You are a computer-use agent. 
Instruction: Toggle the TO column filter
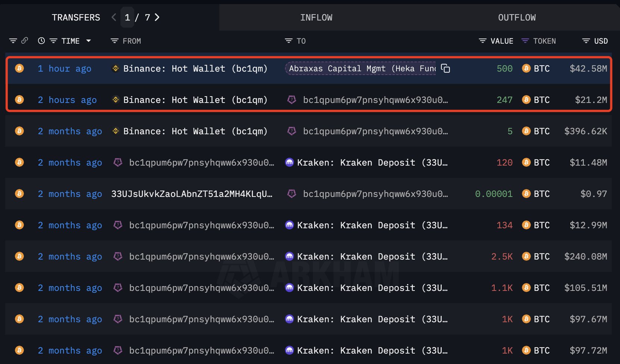click(x=288, y=41)
